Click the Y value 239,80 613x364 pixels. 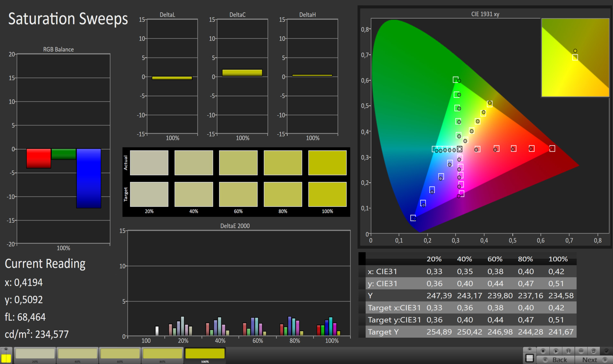500,296
